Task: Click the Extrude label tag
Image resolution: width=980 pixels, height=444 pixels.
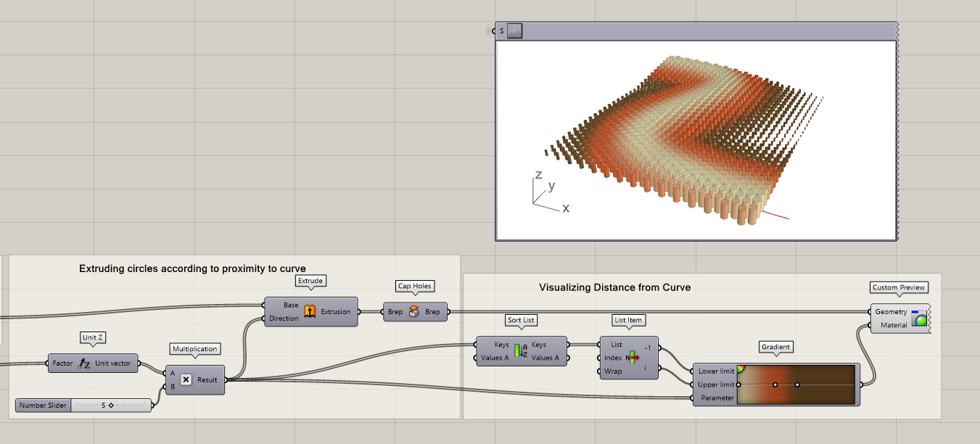Action: tap(310, 280)
